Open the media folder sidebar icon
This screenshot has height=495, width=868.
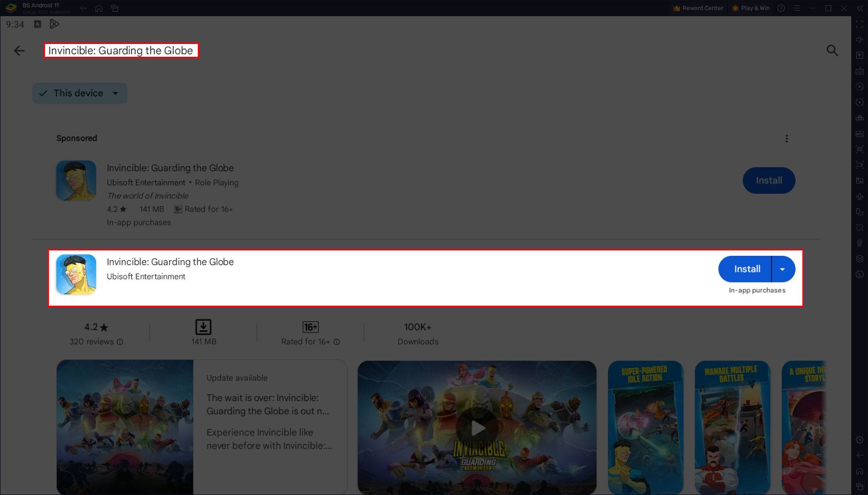click(x=860, y=180)
